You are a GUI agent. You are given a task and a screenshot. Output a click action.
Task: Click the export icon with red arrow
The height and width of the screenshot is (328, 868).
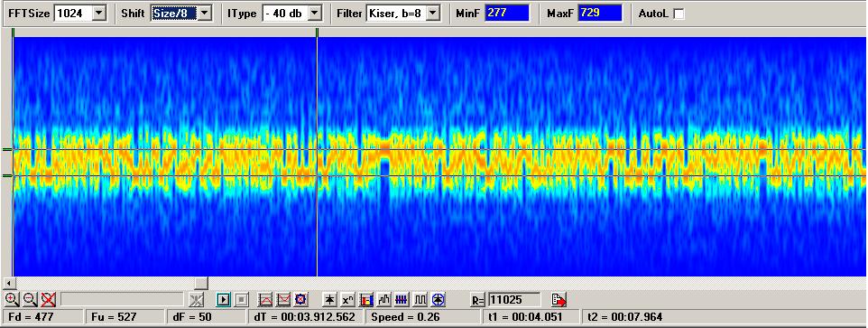(x=559, y=300)
